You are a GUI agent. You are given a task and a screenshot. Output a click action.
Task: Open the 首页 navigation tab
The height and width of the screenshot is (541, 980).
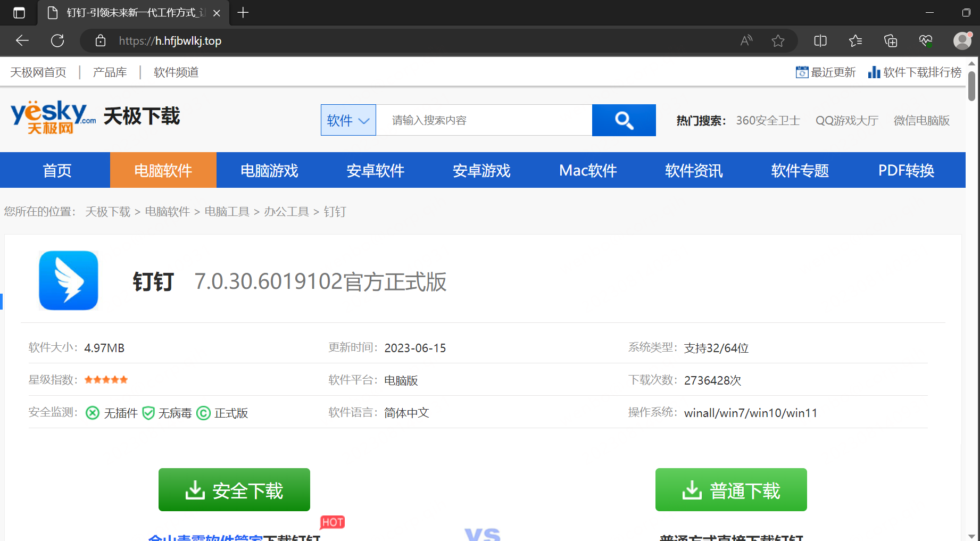click(x=57, y=170)
